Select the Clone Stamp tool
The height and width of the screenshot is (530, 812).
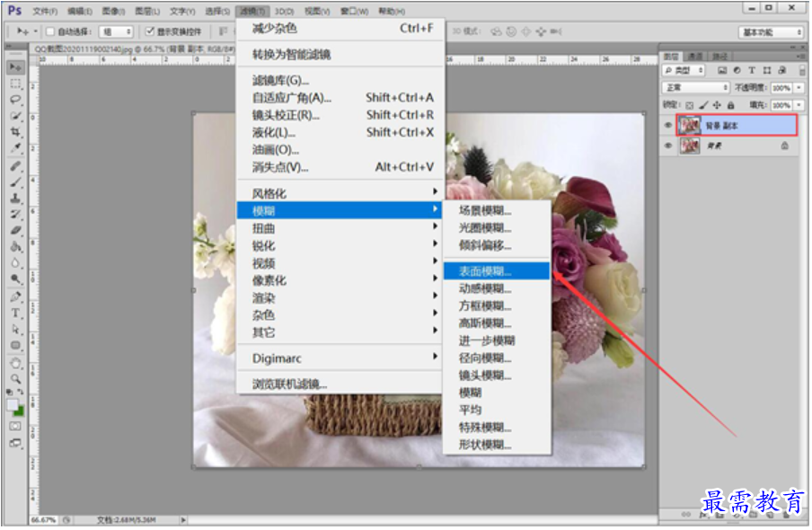pyautogui.click(x=15, y=199)
